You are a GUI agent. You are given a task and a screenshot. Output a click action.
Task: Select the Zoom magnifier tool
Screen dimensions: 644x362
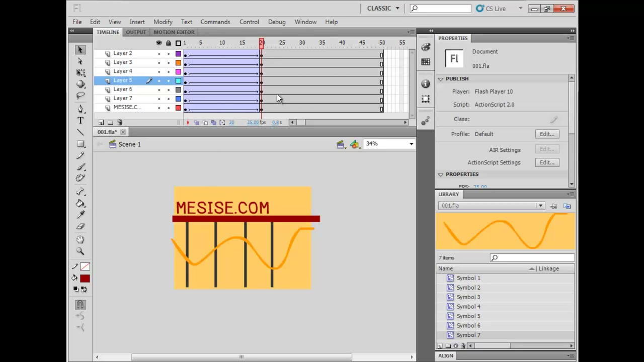point(80,251)
